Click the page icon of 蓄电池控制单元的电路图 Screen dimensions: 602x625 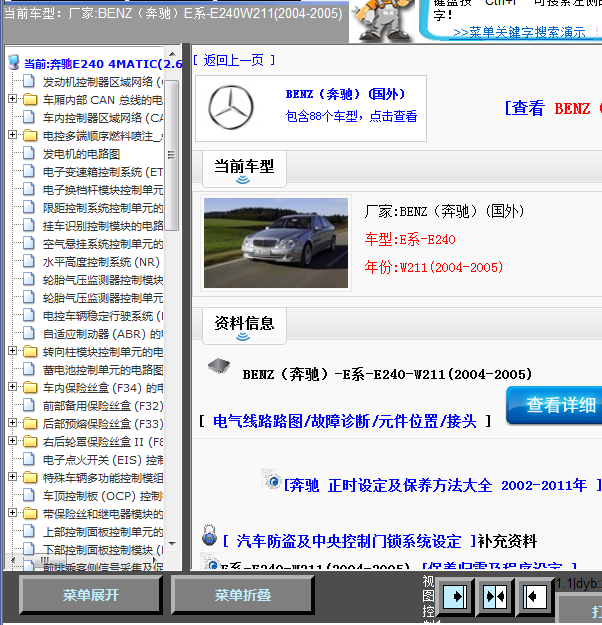coord(29,369)
